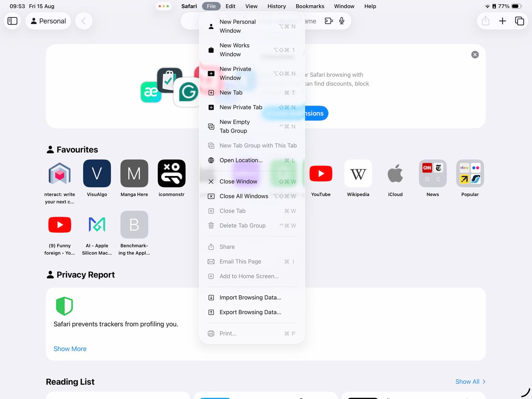The height and width of the screenshot is (399, 532).
Task: Open the View menu
Action: tap(251, 6)
